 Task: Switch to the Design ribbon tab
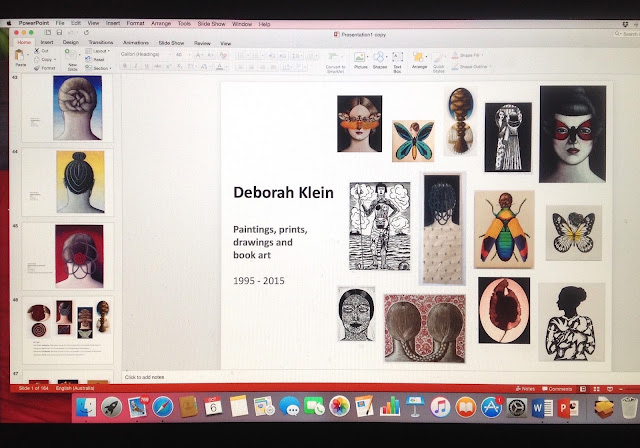pos(71,42)
